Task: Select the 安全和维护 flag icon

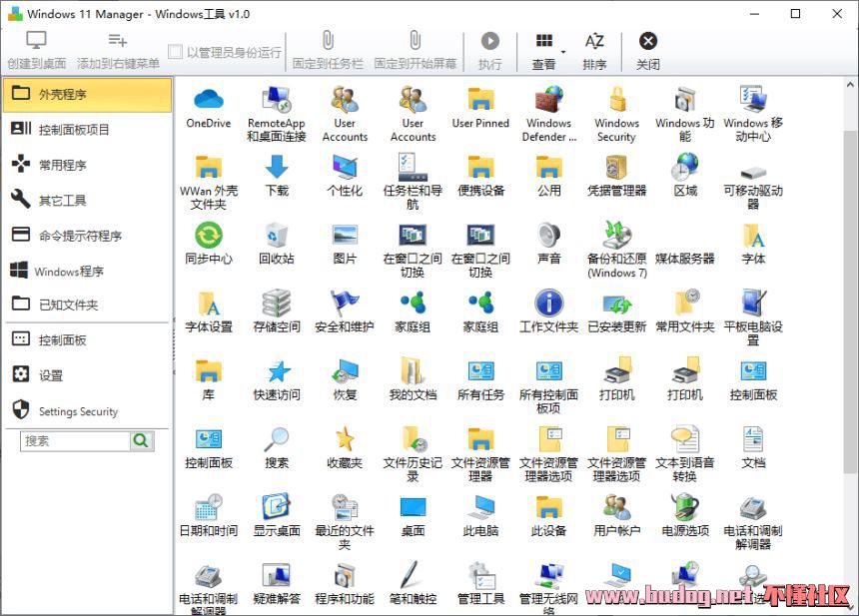Action: coord(345,303)
